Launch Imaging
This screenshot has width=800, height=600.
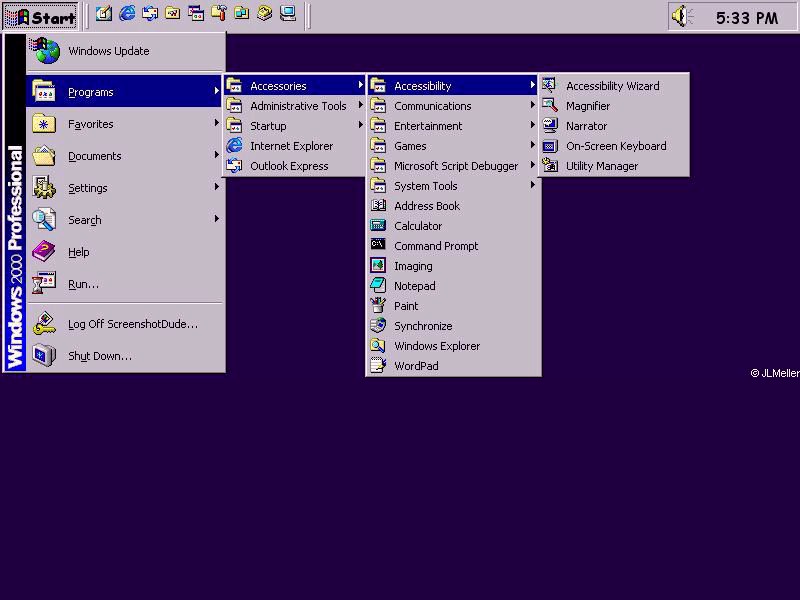point(453,266)
